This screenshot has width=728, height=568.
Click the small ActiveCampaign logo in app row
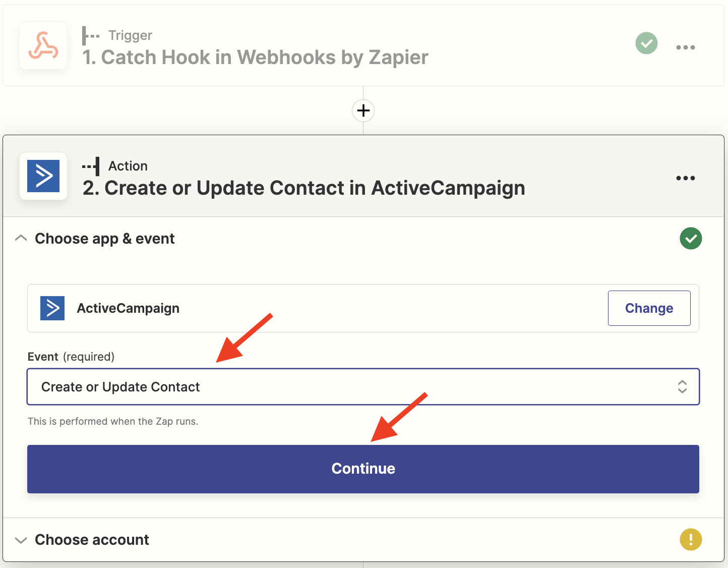tap(52, 308)
